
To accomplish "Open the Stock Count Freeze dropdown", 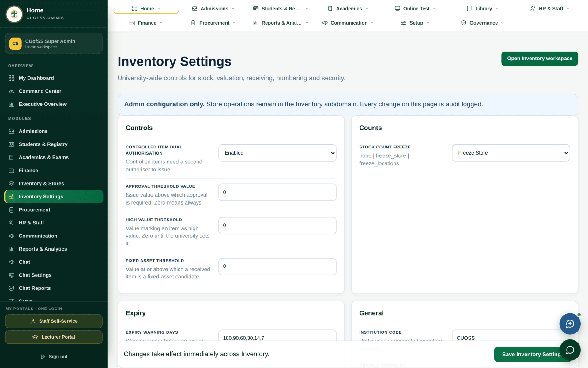I will click(x=511, y=153).
